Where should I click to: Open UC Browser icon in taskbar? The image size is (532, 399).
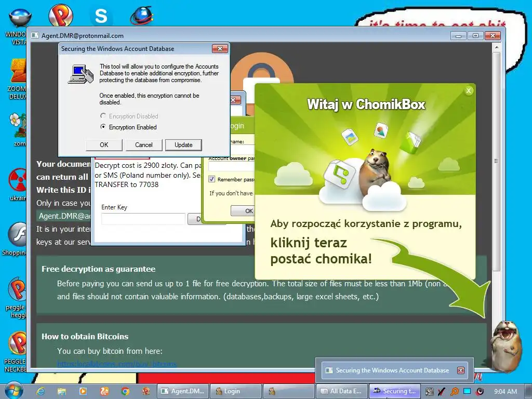(x=104, y=391)
